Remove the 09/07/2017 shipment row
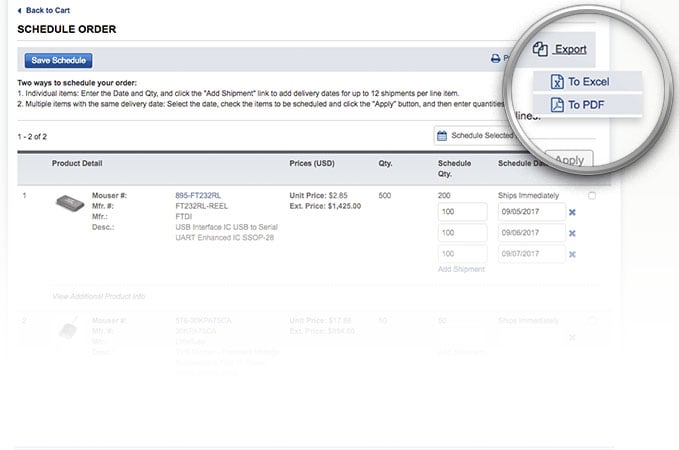Viewport: 679px width, 450px height. 572,254
